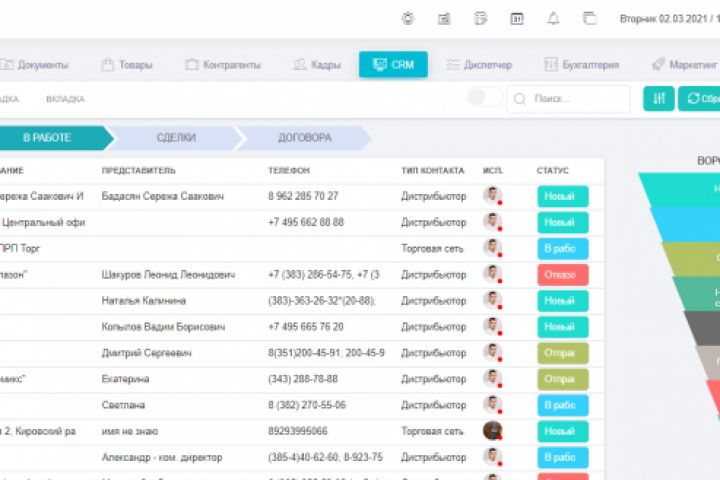Click dark executor avatar in имя не знаю row
The width and height of the screenshot is (720, 480).
click(493, 431)
